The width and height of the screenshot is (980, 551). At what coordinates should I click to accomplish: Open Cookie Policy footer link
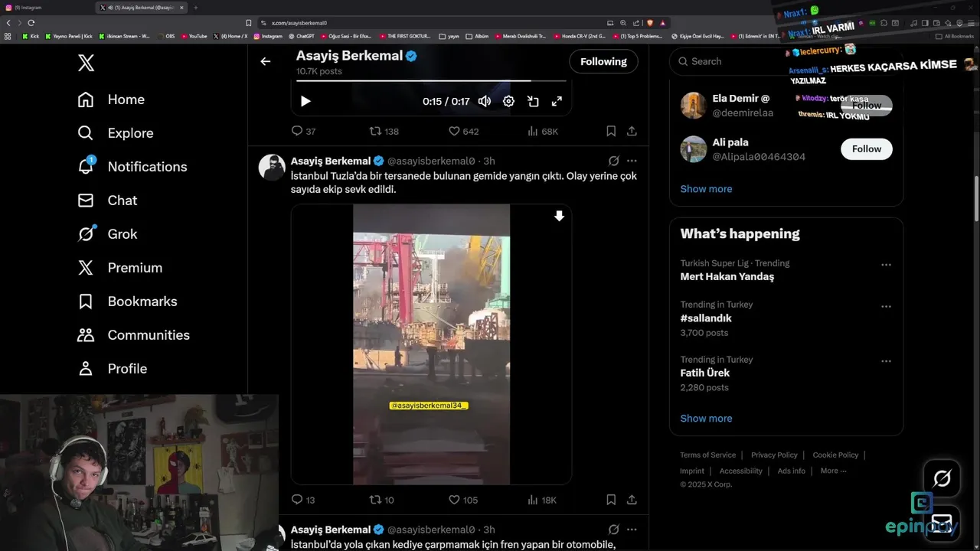tap(835, 455)
